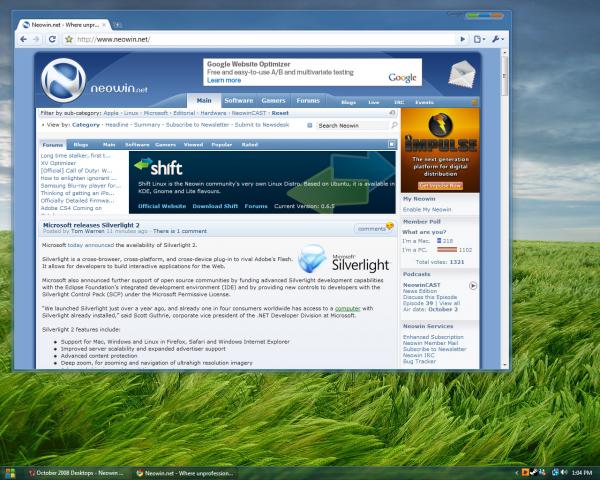The image size is (600, 480).
Task: Click Official Website link in Shift banner
Action: pos(162,206)
